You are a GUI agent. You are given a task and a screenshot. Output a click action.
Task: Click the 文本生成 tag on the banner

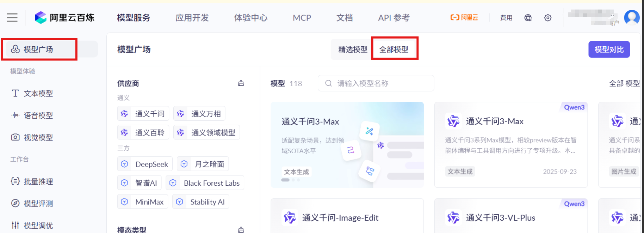(x=296, y=172)
